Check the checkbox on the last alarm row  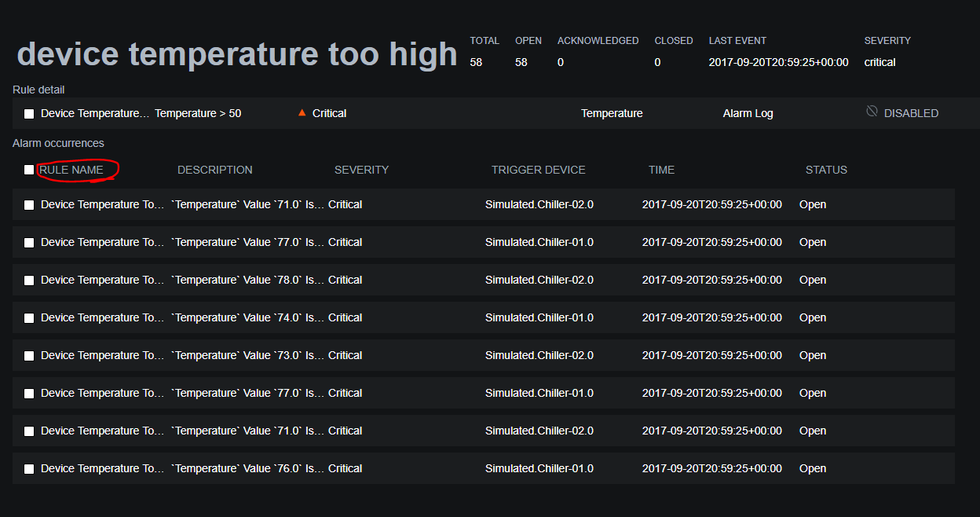point(29,468)
